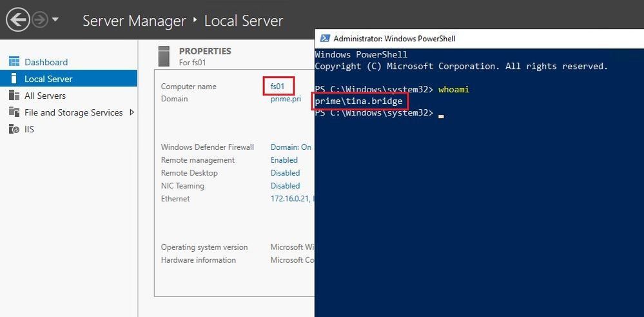Click Remote management Enabled link
This screenshot has width=644, height=317.
284,159
